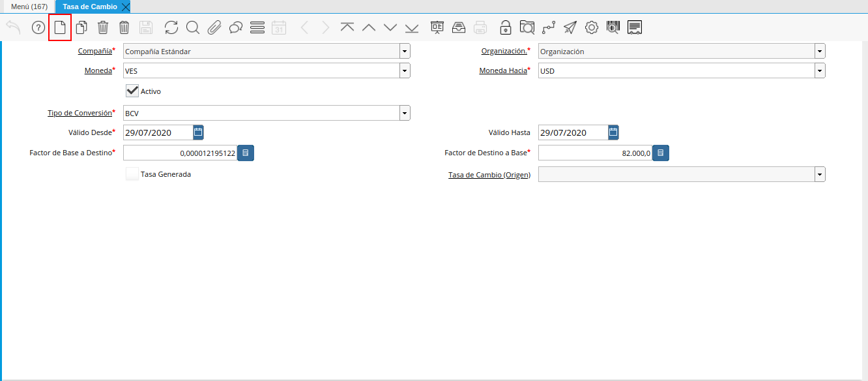Delete the current record with the trash icon
Viewport: 868px width, 381px height.
103,27
